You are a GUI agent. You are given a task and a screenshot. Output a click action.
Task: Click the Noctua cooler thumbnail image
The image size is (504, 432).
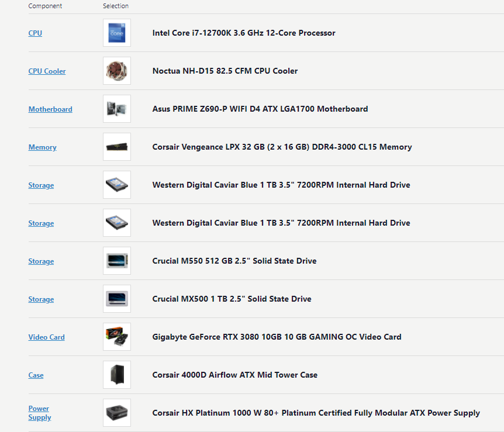[x=116, y=71]
